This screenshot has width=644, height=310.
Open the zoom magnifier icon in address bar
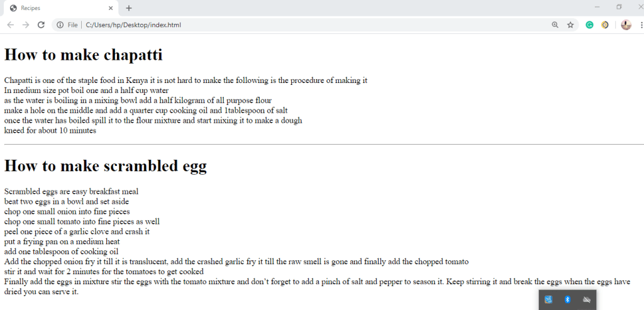pyautogui.click(x=555, y=25)
